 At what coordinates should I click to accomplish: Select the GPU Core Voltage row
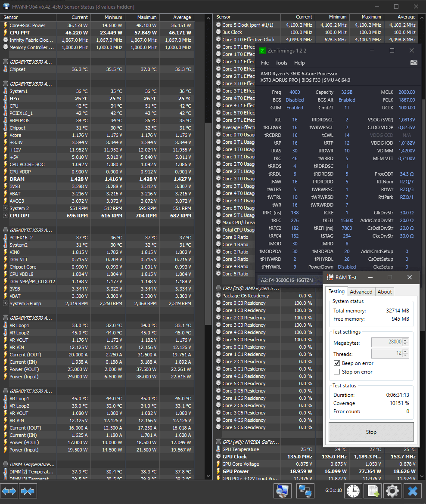tap(316, 464)
